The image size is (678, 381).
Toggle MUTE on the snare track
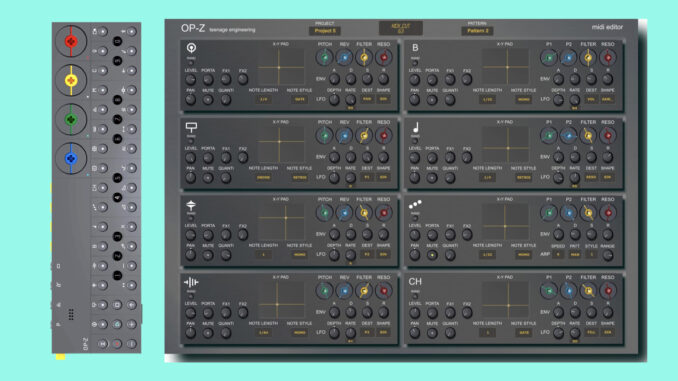click(x=208, y=177)
